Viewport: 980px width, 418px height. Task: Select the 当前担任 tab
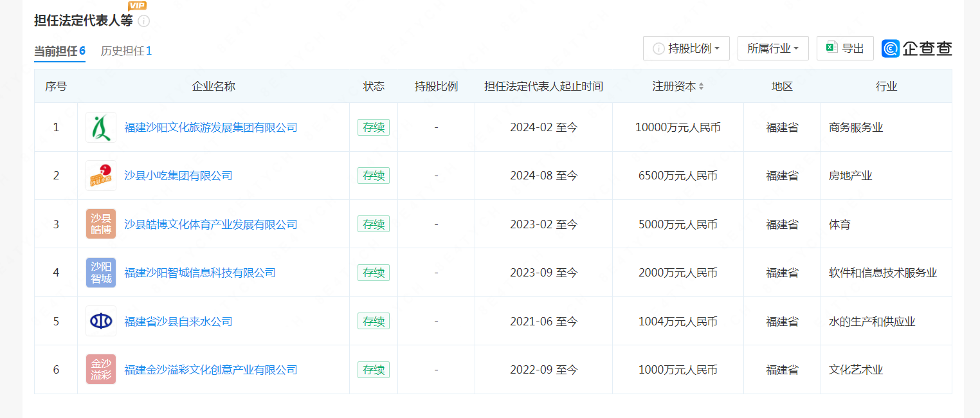59,51
